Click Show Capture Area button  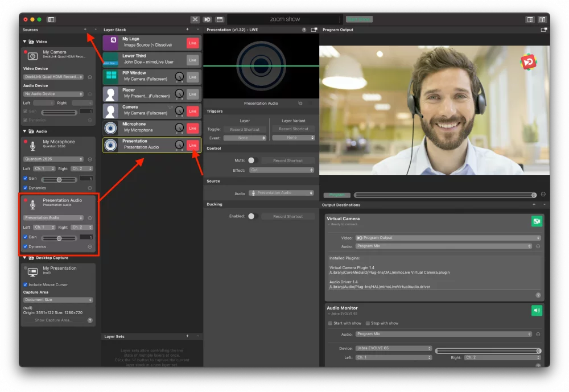(x=53, y=320)
